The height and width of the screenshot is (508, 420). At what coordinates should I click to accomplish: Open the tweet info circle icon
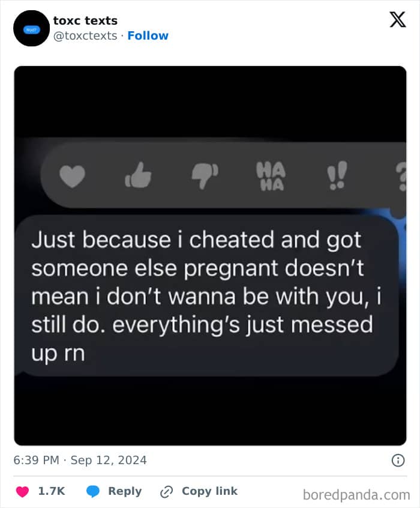pos(398,461)
